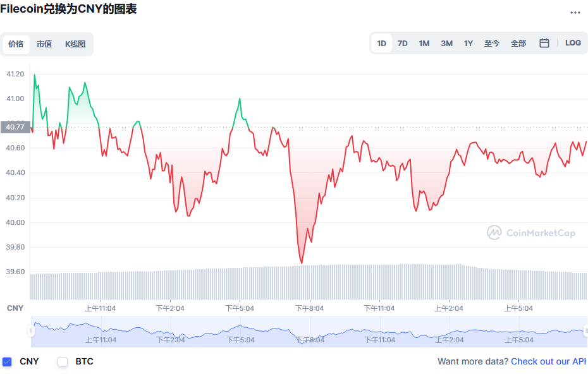The height and width of the screenshot is (379, 588).
Task: Click the 下午2:04 x-axis label
Action: (170, 308)
